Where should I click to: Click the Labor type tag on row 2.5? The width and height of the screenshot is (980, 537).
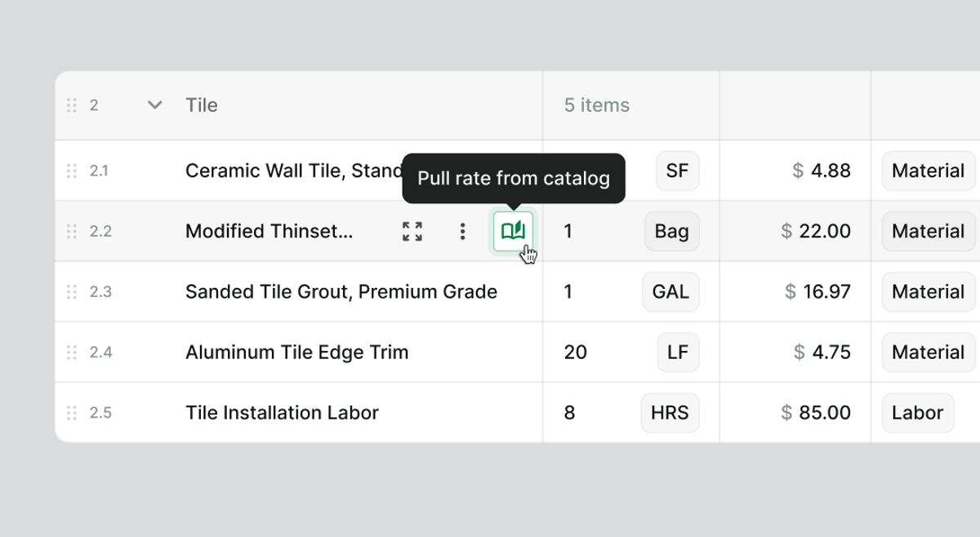[x=917, y=413]
